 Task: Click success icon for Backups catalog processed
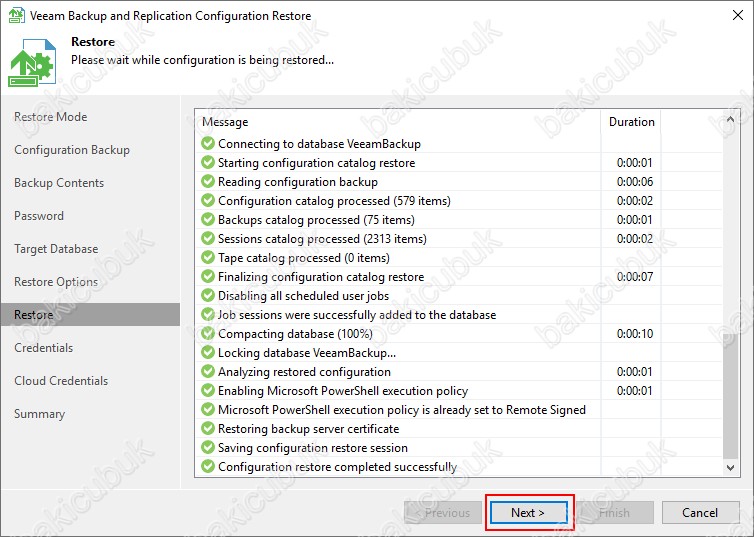(x=208, y=219)
